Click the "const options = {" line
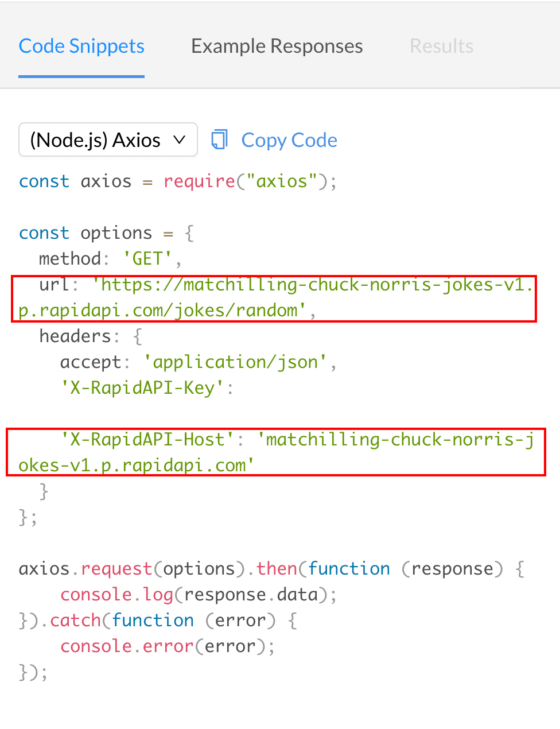The image size is (560, 729). tap(107, 233)
